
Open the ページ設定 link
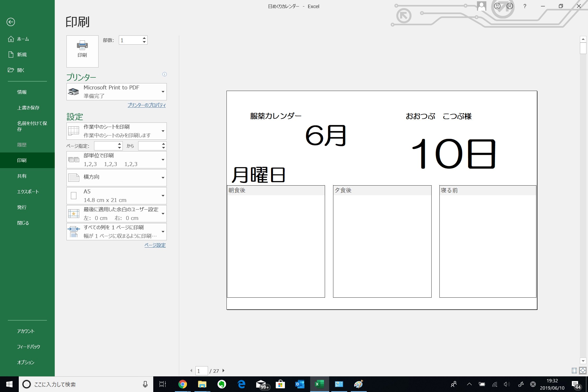[155, 245]
